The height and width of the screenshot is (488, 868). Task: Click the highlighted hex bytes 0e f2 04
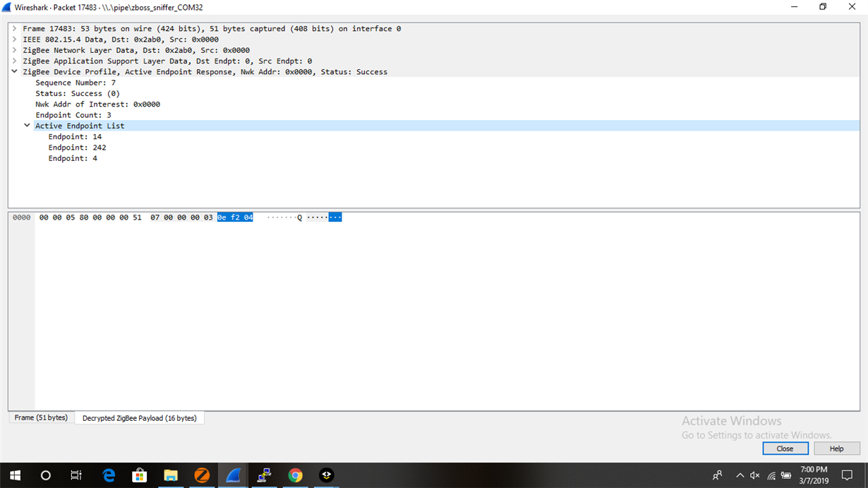pos(235,218)
